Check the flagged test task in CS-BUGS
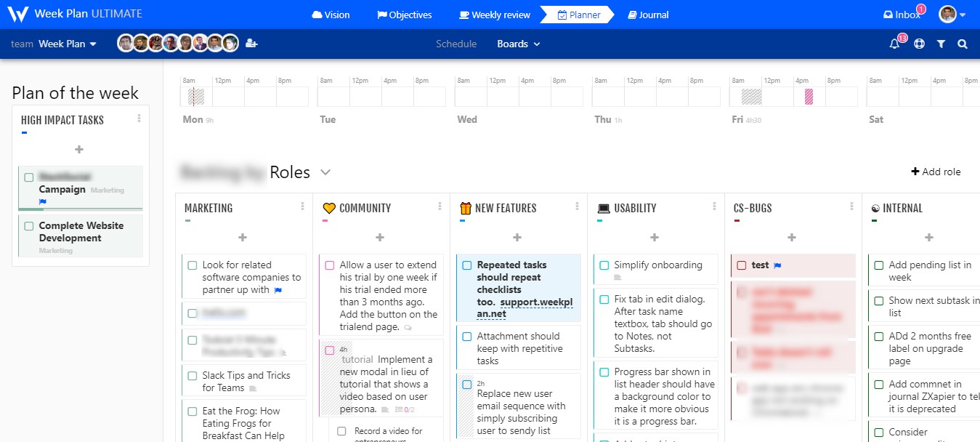The image size is (980, 442). click(x=743, y=265)
